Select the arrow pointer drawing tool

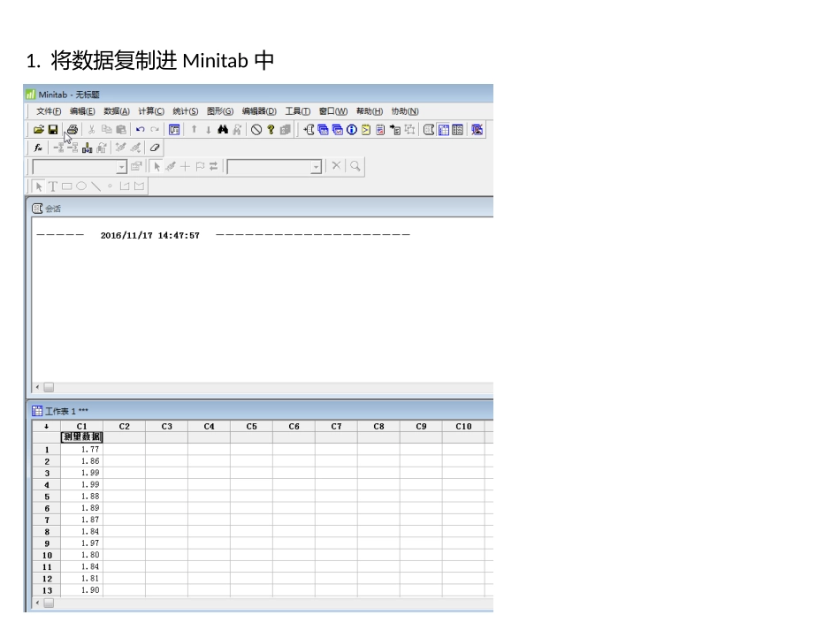click(x=39, y=186)
